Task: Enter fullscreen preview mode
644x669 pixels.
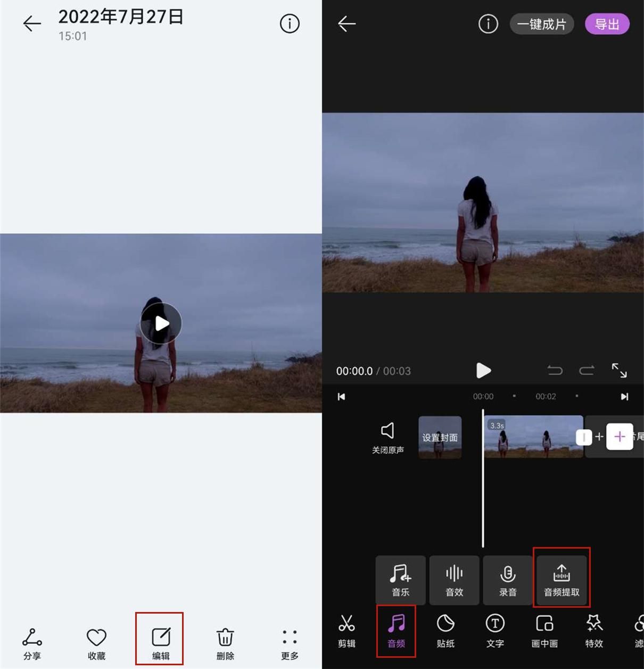Action: 619,370
